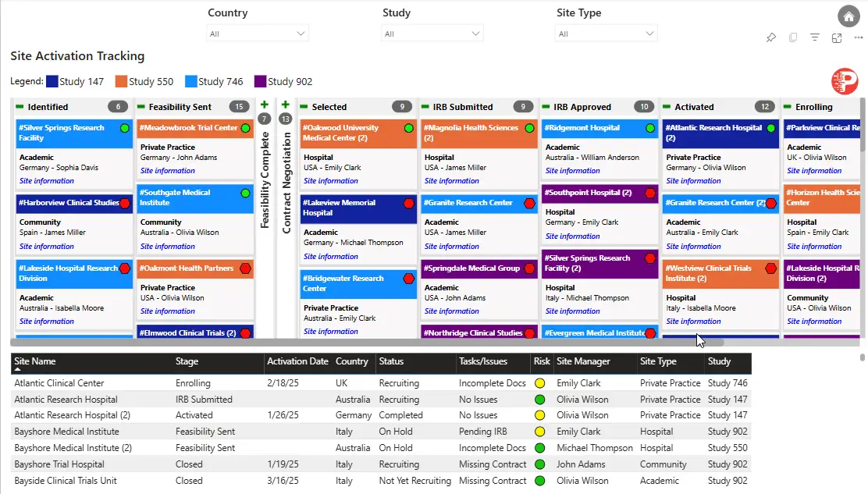The image size is (868, 494).
Task: Open the Country filter dropdown
Action: (257, 34)
